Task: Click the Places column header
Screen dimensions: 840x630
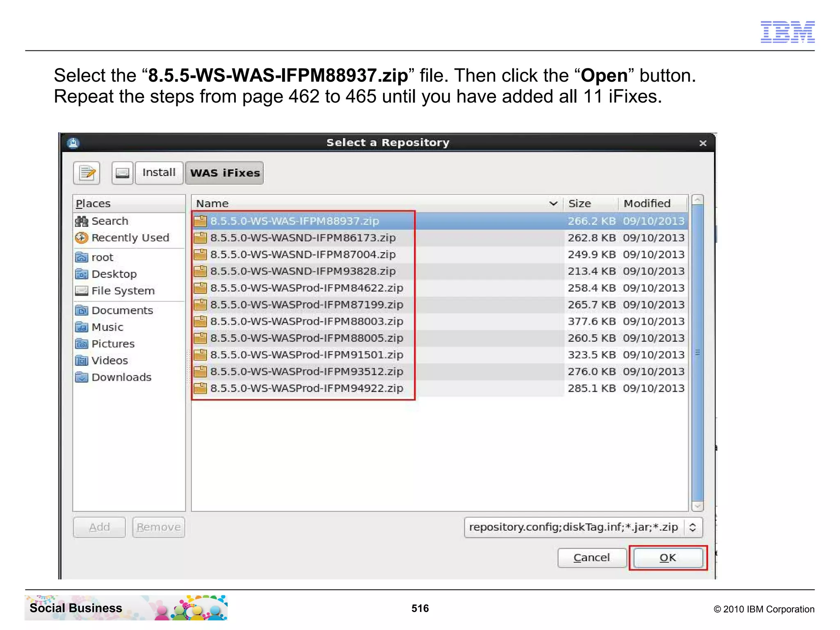Action: (x=129, y=203)
